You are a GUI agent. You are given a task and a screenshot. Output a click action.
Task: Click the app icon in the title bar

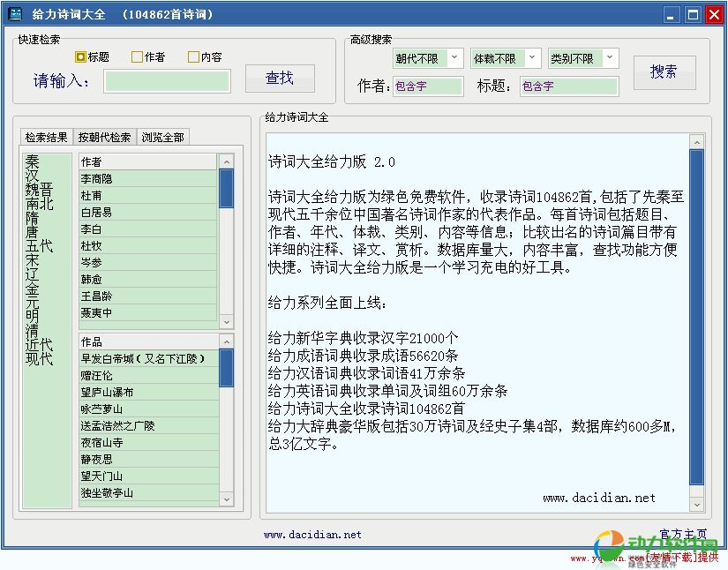(15, 15)
